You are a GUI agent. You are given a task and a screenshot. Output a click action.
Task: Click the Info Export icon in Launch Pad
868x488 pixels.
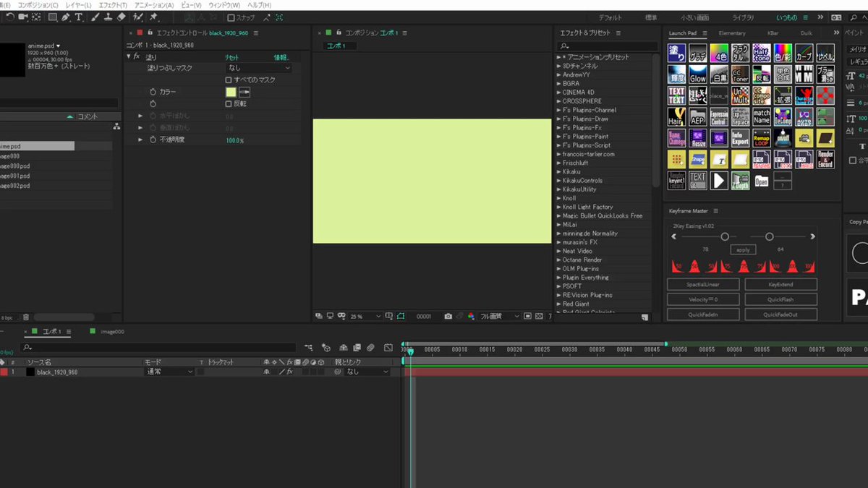pos(740,137)
